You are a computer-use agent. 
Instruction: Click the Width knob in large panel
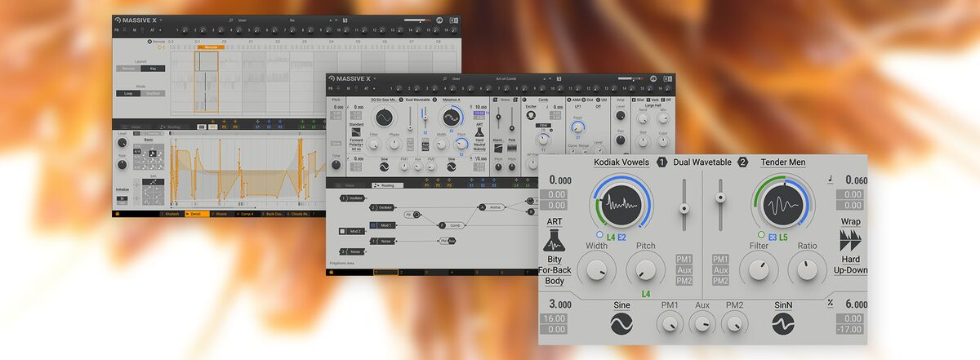tap(596, 269)
